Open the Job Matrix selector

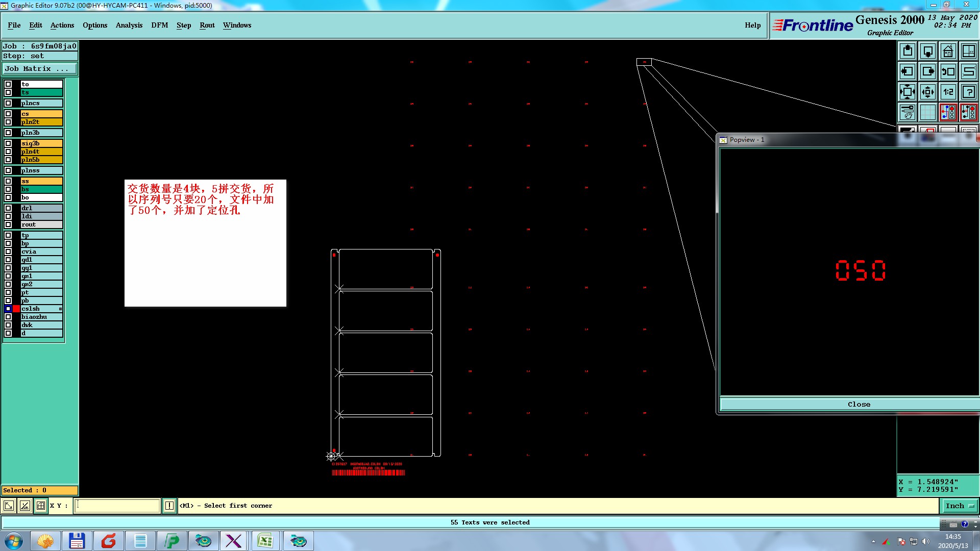coord(40,68)
